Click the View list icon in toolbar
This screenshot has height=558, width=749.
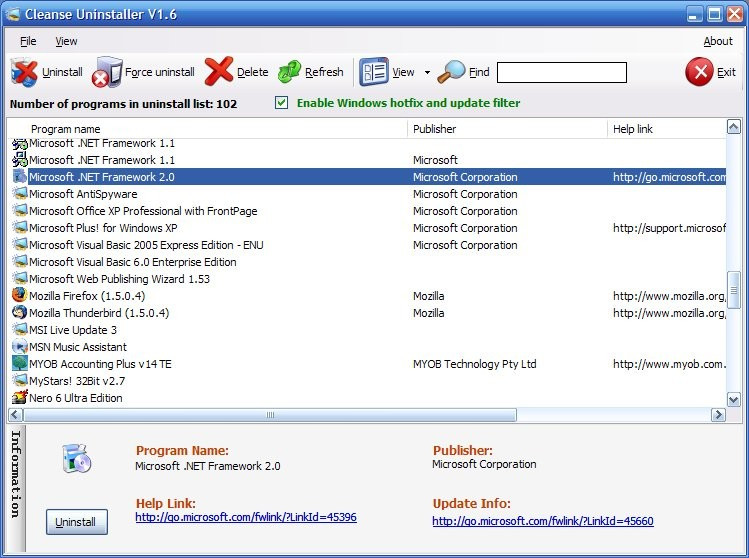click(374, 72)
